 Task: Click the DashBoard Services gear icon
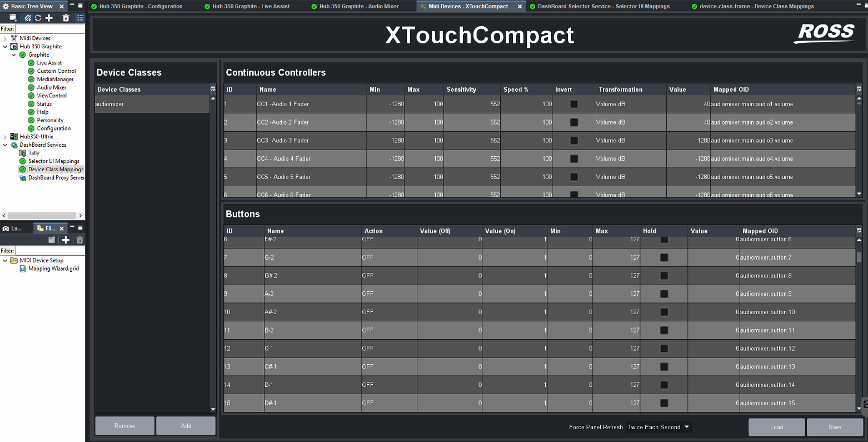click(14, 145)
